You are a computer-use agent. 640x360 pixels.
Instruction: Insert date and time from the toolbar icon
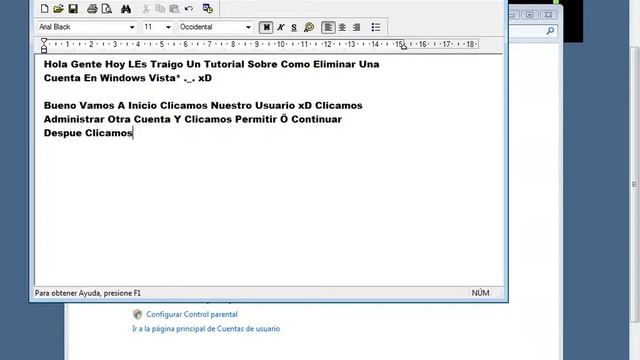point(208,9)
